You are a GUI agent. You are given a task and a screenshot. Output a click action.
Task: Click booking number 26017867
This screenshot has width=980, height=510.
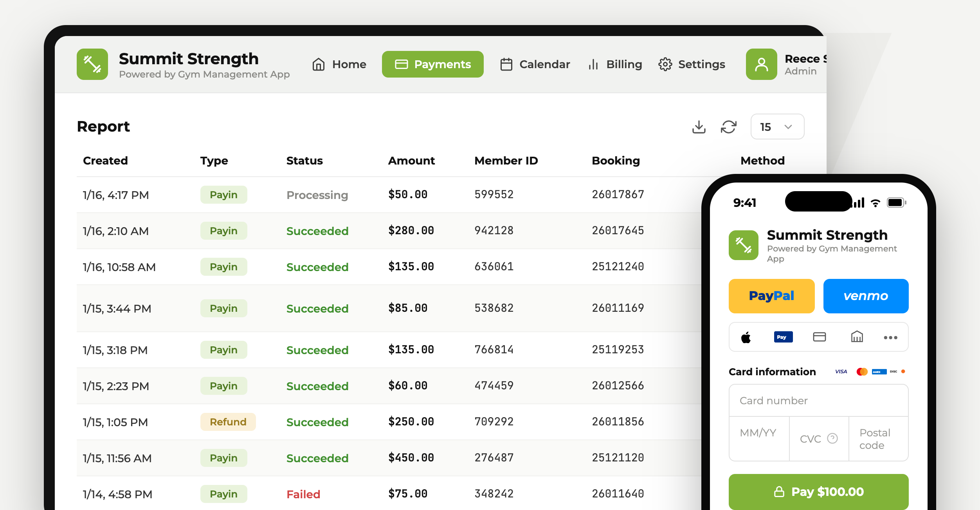[x=618, y=194]
